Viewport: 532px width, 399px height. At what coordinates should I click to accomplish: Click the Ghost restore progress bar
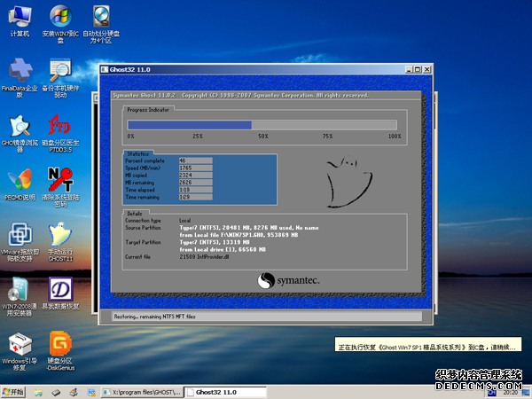tap(262, 125)
